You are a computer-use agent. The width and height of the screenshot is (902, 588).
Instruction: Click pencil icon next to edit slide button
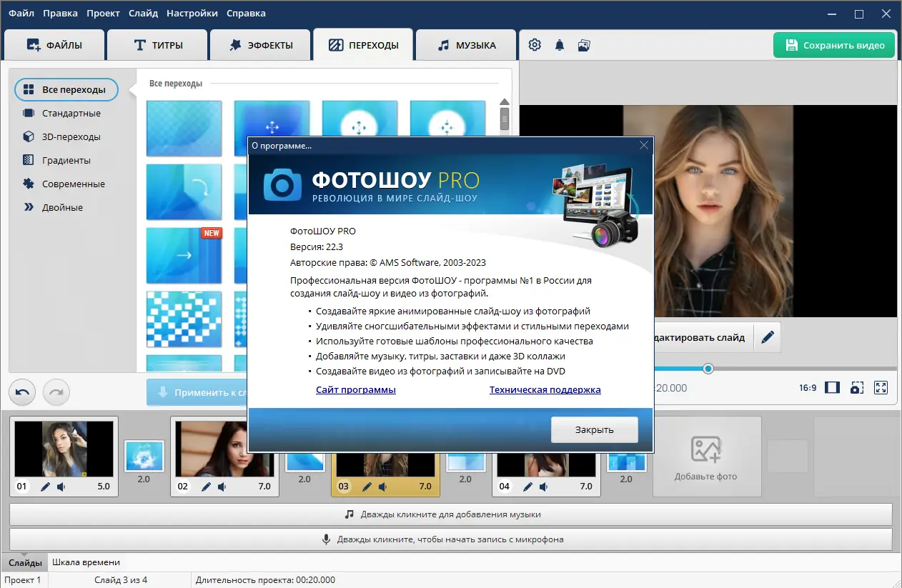coord(768,337)
